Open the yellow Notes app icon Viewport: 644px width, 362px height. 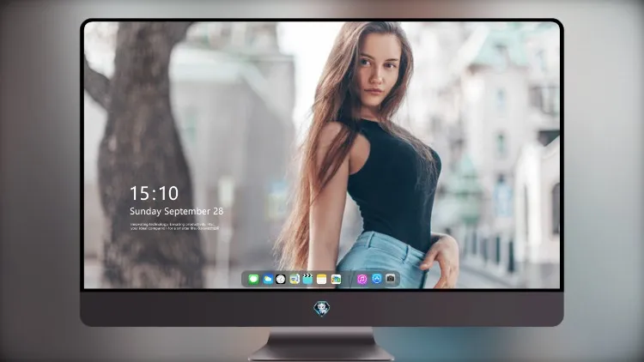[x=322, y=280]
